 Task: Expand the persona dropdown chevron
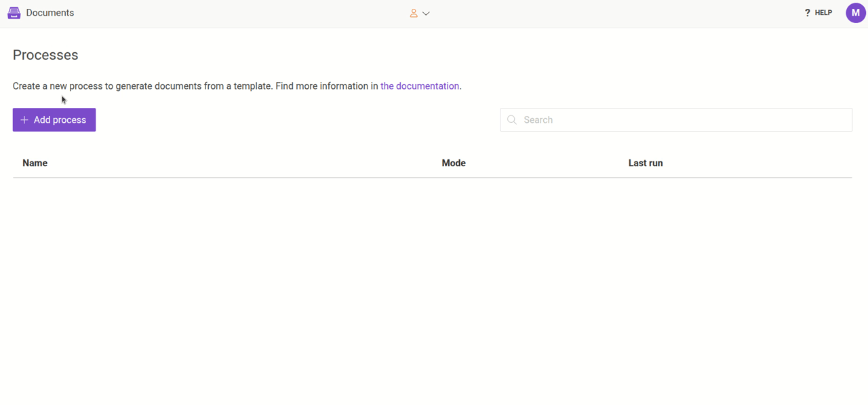point(426,14)
